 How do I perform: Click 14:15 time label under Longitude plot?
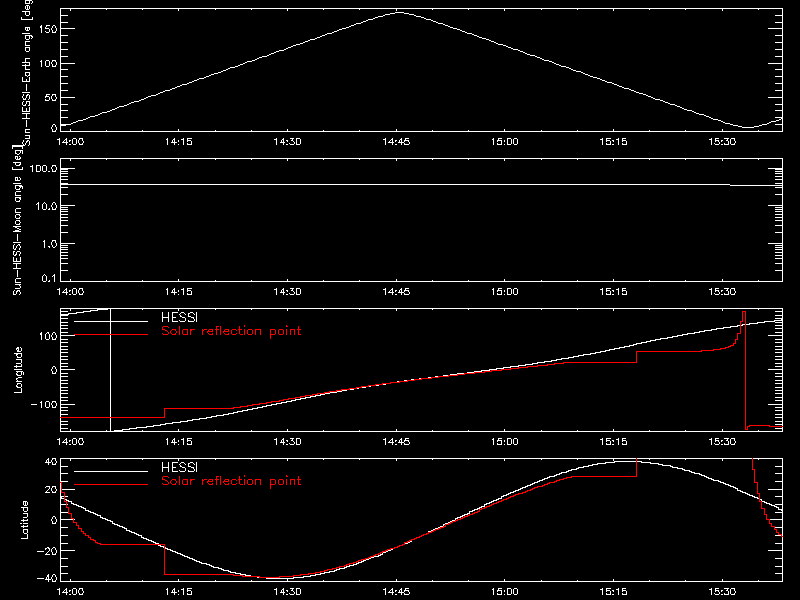(179, 442)
